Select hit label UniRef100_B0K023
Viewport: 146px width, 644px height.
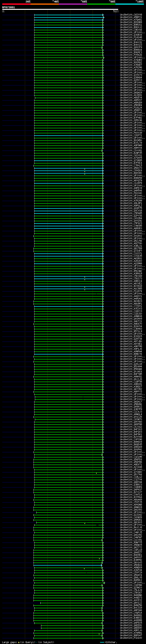[x=131, y=45]
